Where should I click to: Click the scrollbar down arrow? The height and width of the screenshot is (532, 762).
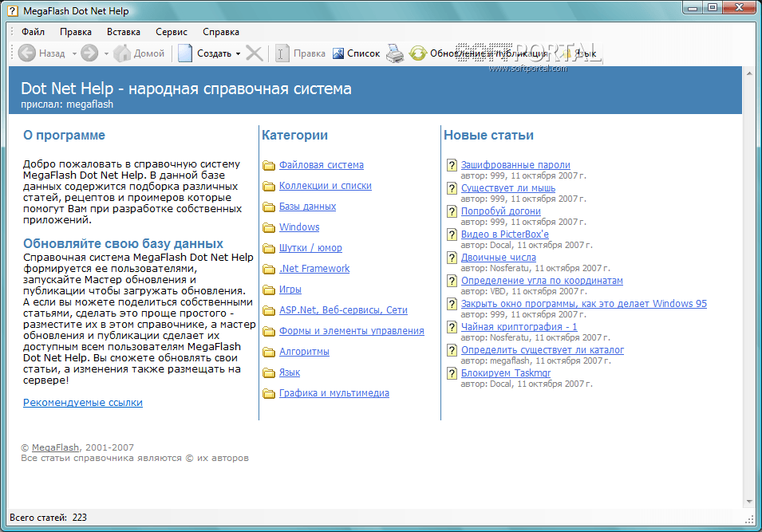[x=748, y=502]
